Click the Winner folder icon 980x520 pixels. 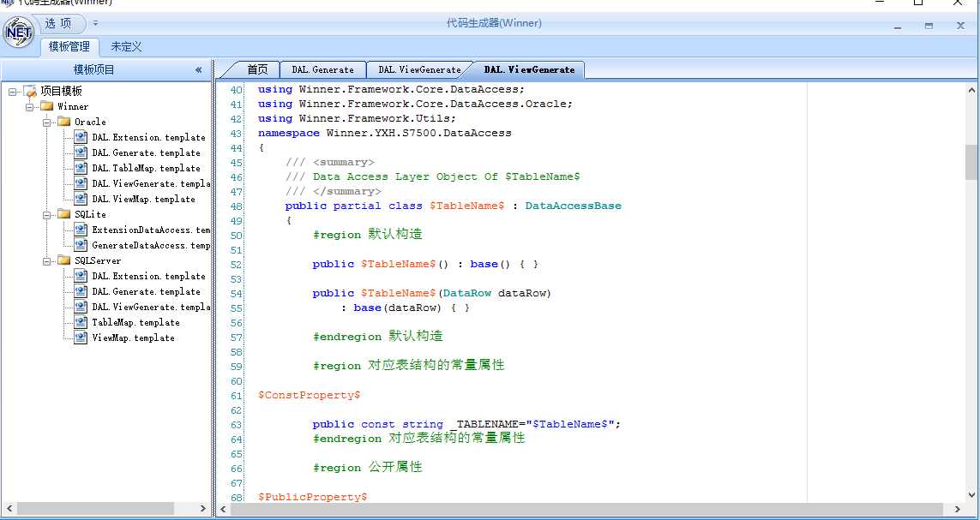(47, 106)
